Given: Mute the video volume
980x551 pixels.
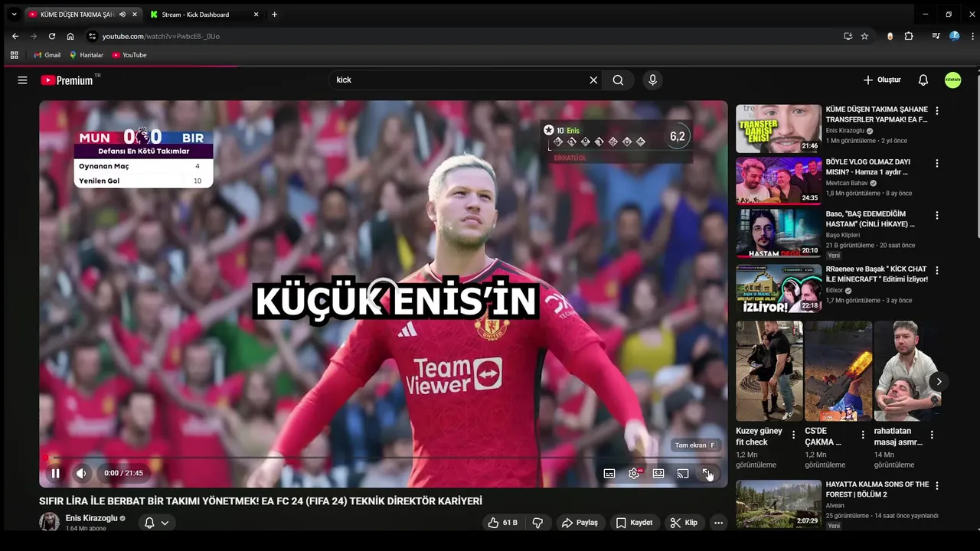Looking at the screenshot, I should (x=81, y=473).
